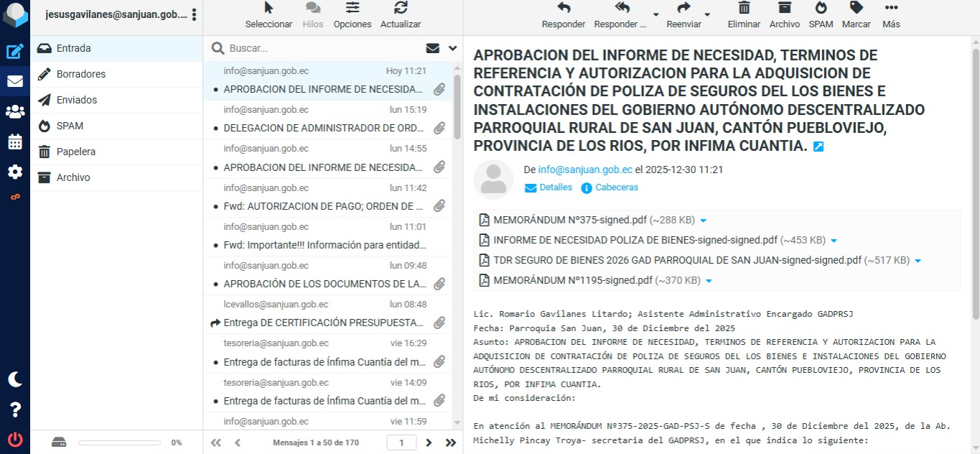Screen dimensions: 980x454
Task: Open the Enviados folder
Action: [77, 100]
